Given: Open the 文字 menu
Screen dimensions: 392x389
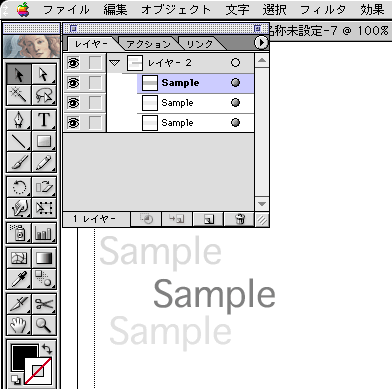Looking at the screenshot, I should point(237,9).
